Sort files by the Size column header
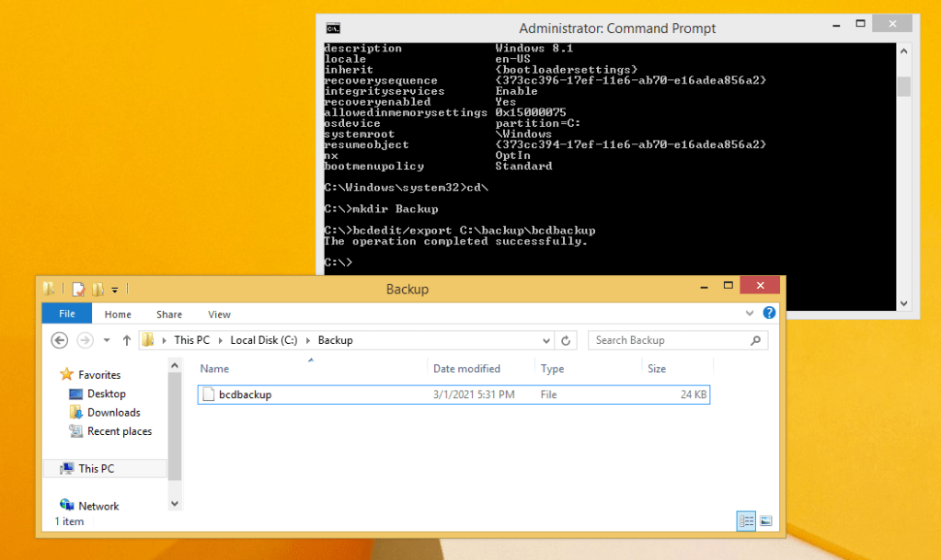941x560 pixels. click(657, 369)
